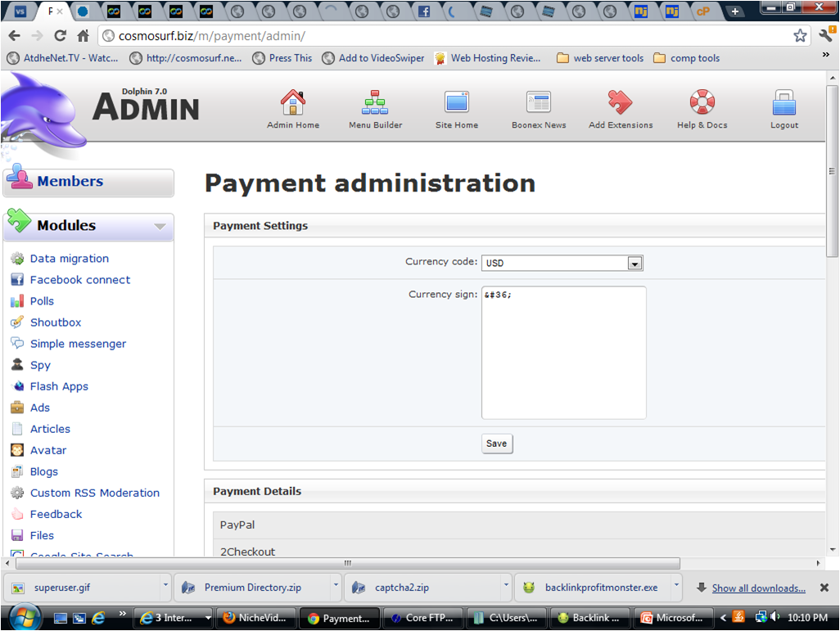
Task: Open the Menu Builder icon
Action: pyautogui.click(x=375, y=103)
